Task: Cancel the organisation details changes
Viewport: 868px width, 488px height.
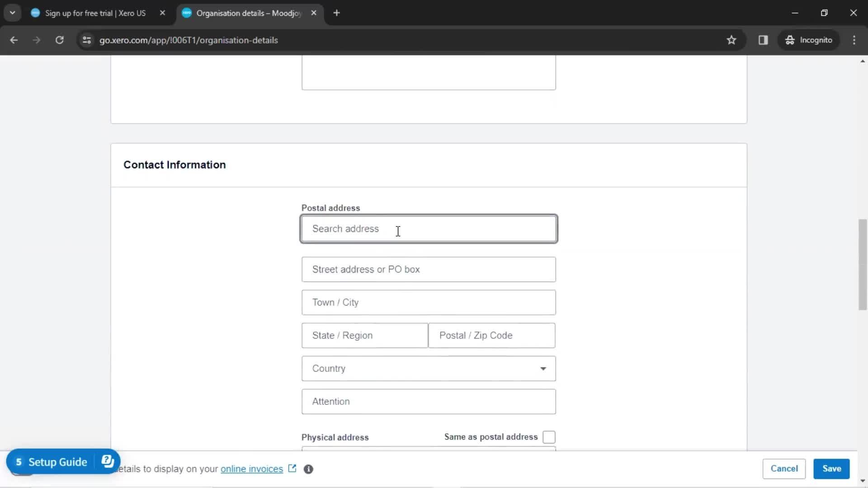Action: click(784, 469)
